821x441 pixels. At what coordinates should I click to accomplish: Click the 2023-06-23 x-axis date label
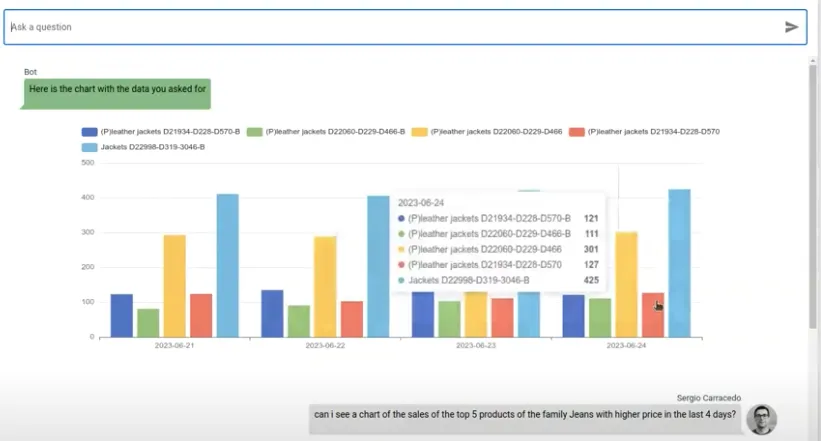[476, 345]
